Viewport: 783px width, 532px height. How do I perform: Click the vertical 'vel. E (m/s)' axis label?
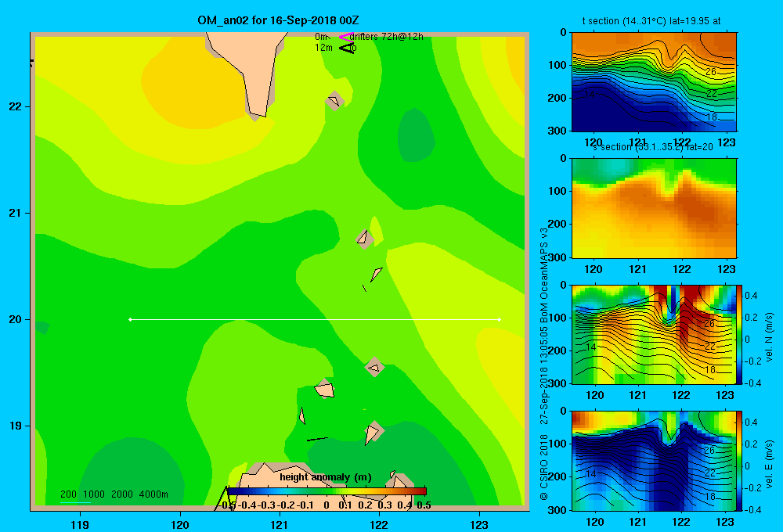769,464
